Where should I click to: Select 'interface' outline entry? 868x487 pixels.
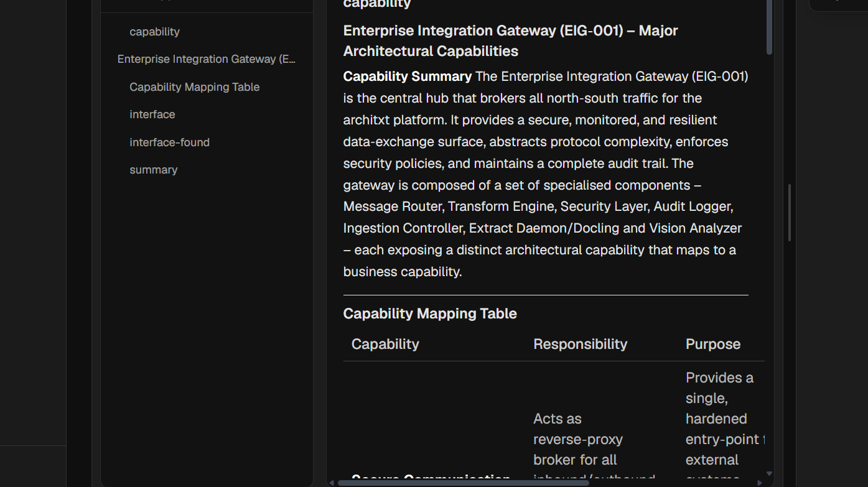point(152,114)
